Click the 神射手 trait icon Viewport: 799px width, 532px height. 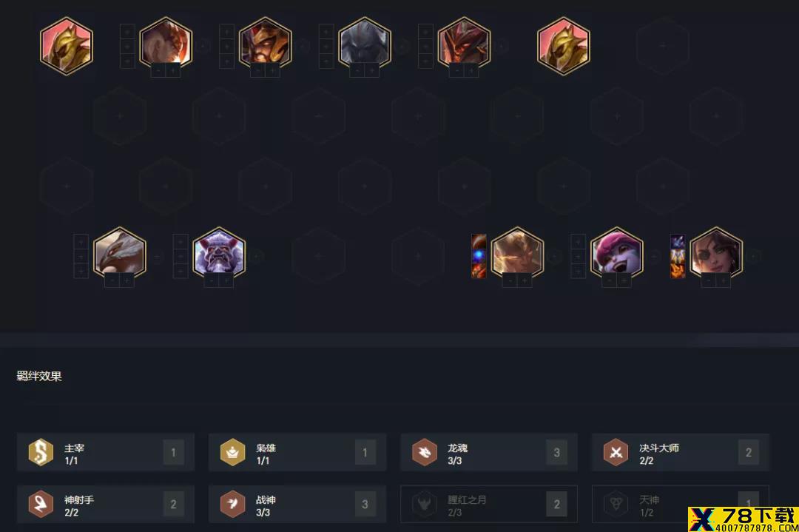pos(41,504)
